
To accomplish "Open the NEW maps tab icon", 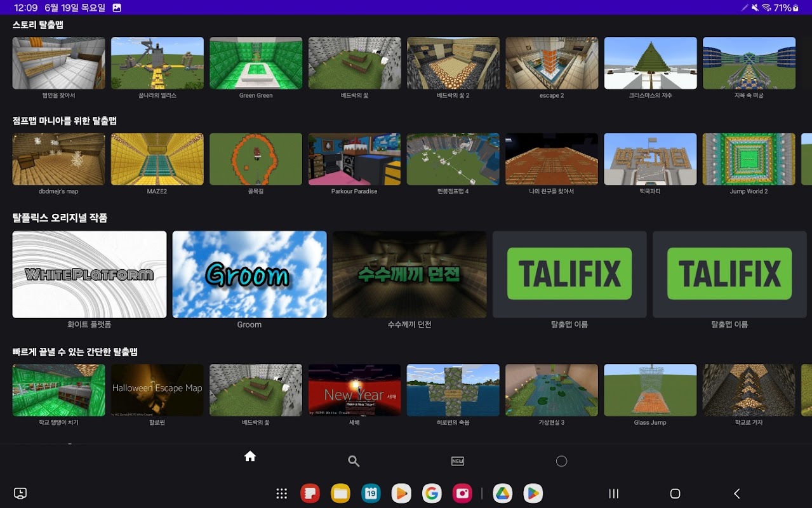I will coord(458,462).
